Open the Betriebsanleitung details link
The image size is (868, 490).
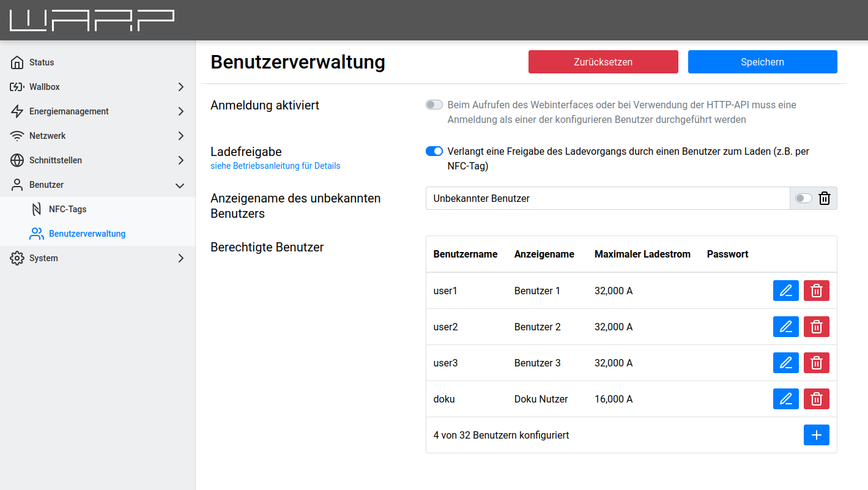click(275, 166)
